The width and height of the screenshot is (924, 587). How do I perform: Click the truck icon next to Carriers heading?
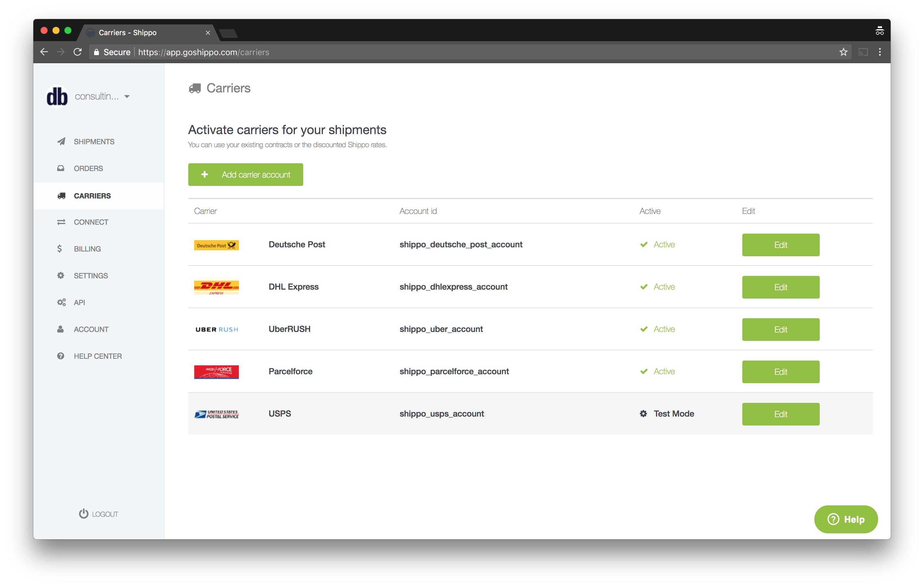pos(195,89)
